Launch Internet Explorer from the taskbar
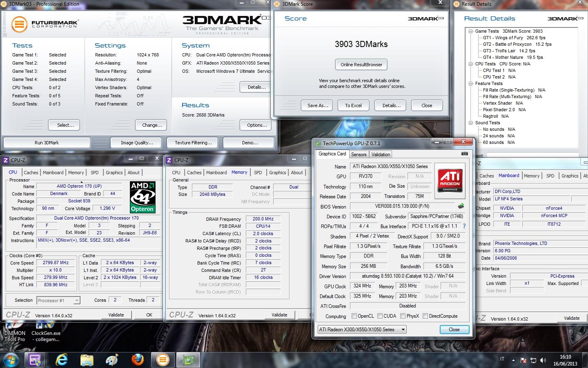Viewport: 588px width, 368px height. pos(62,360)
